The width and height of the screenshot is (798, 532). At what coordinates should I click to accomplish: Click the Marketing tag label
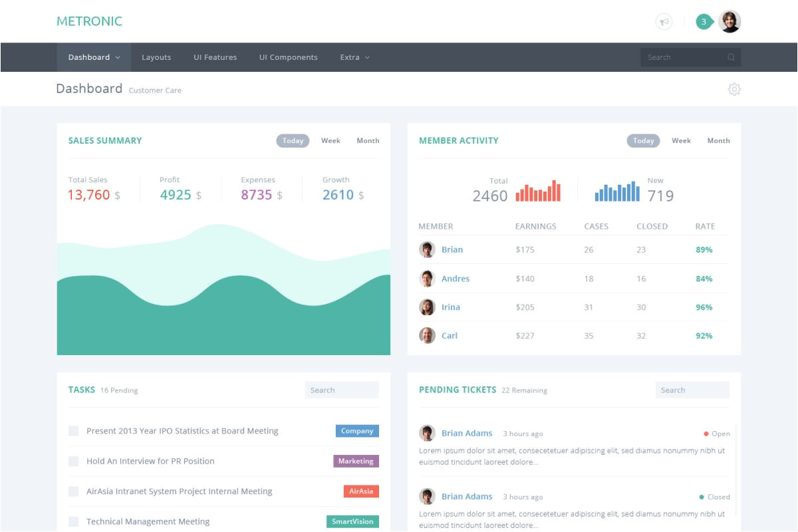tap(356, 462)
